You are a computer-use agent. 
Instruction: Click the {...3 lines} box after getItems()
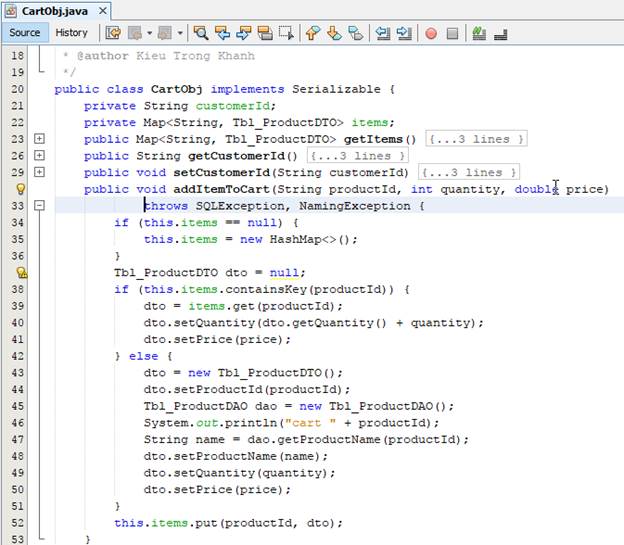(x=476, y=139)
